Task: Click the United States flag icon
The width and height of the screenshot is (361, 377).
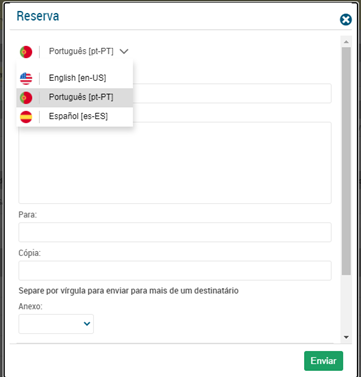Action: click(x=26, y=78)
